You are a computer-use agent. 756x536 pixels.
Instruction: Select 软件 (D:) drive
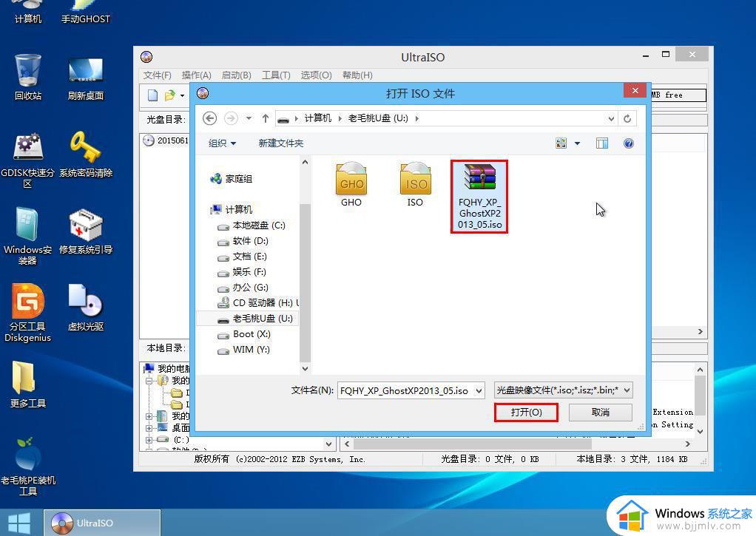243,240
